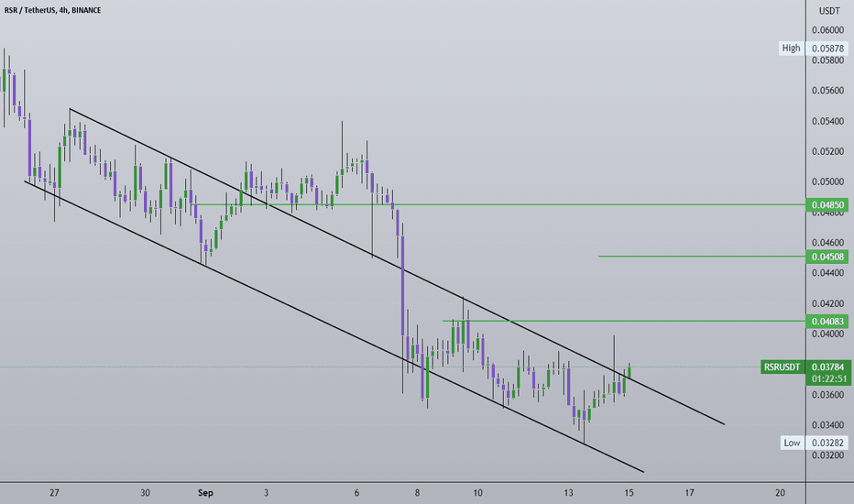Click the 01:22:51 candle countdown timer
Image resolution: width=854 pixels, height=504 pixels.
pos(827,378)
